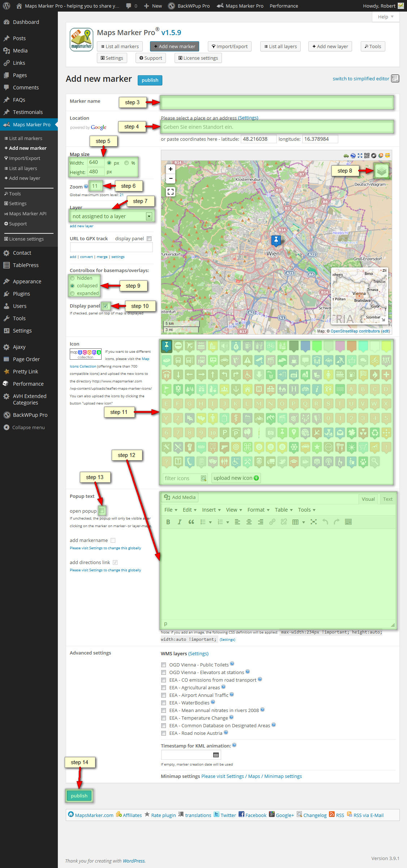Insert a blockquote in popup editor

coord(191,522)
